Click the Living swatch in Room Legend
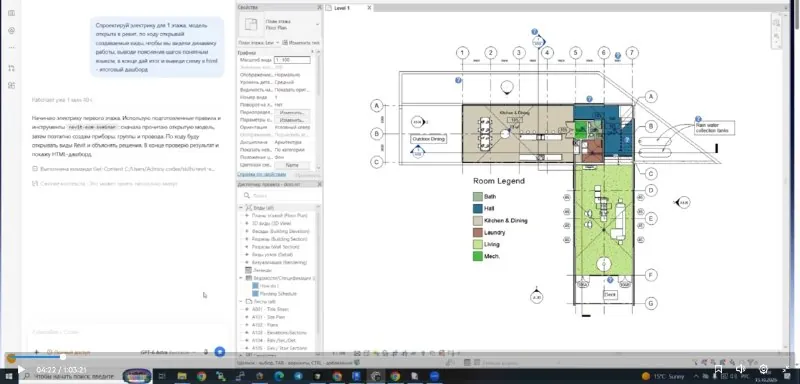 tap(478, 244)
